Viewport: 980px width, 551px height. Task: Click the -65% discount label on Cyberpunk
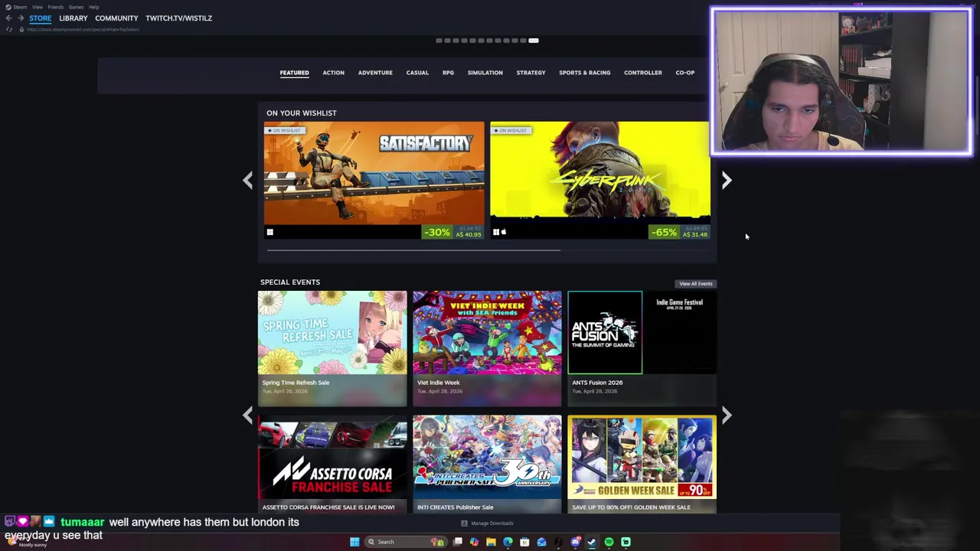664,232
